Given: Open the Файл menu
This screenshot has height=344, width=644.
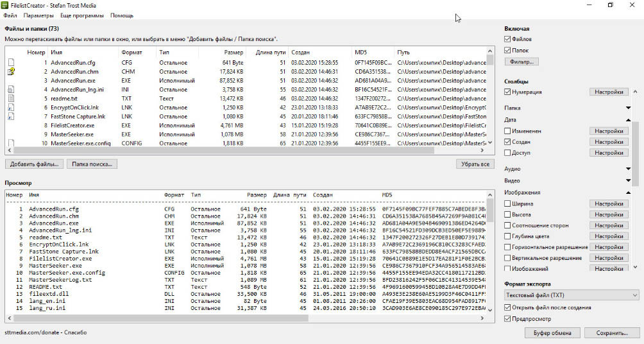Looking at the screenshot, I should point(10,15).
